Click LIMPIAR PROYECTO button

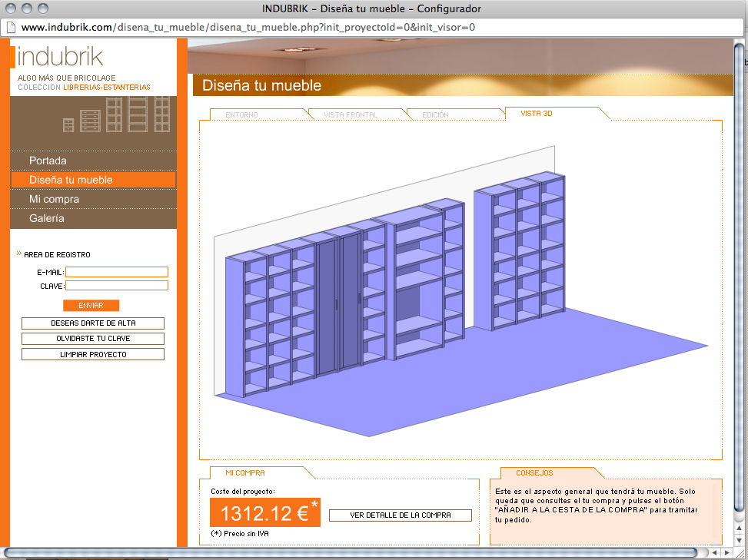tap(93, 355)
